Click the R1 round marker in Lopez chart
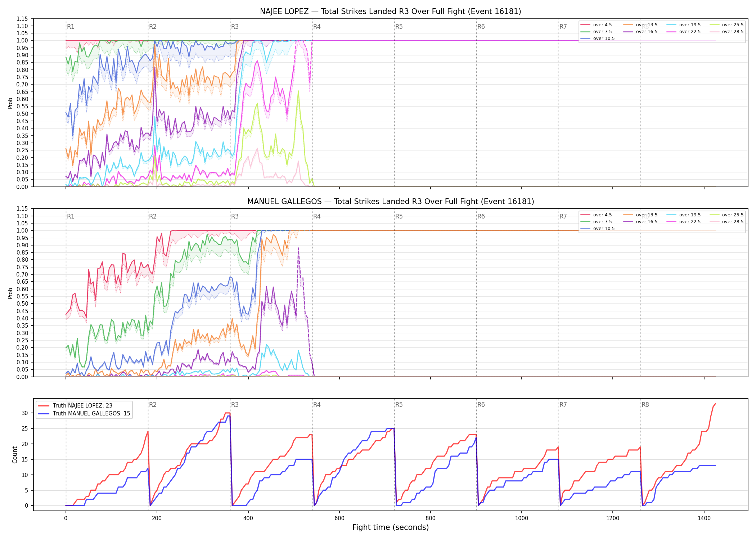The height and width of the screenshot is (540, 756). 71,27
